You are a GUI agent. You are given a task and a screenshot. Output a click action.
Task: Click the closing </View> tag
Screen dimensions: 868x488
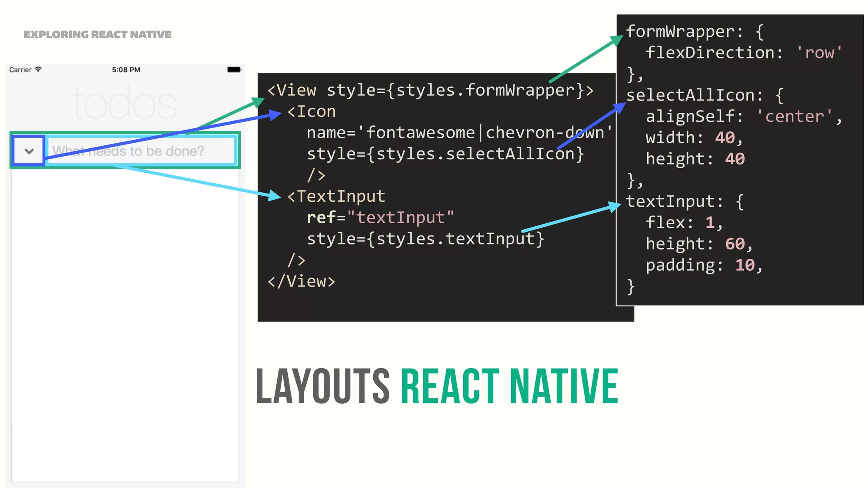tap(301, 281)
